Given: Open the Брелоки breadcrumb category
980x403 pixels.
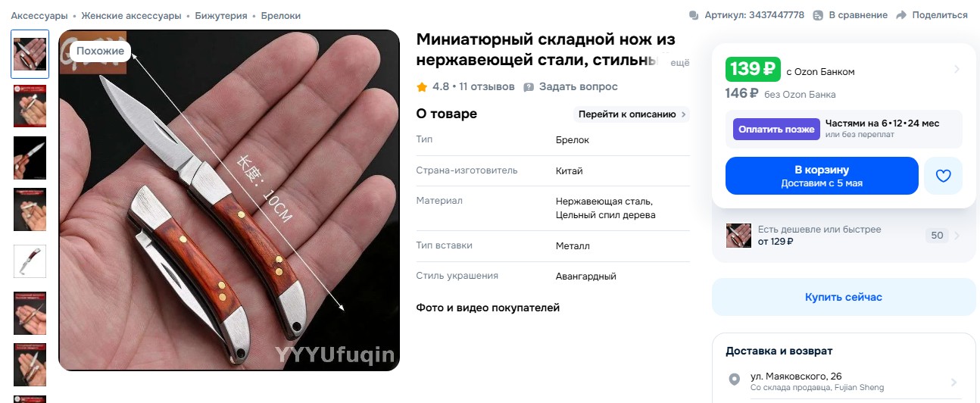Looking at the screenshot, I should pos(281,15).
